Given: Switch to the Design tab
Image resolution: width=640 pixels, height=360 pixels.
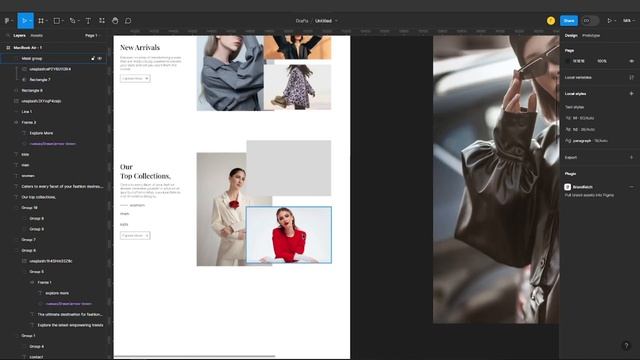Looking at the screenshot, I should (571, 36).
